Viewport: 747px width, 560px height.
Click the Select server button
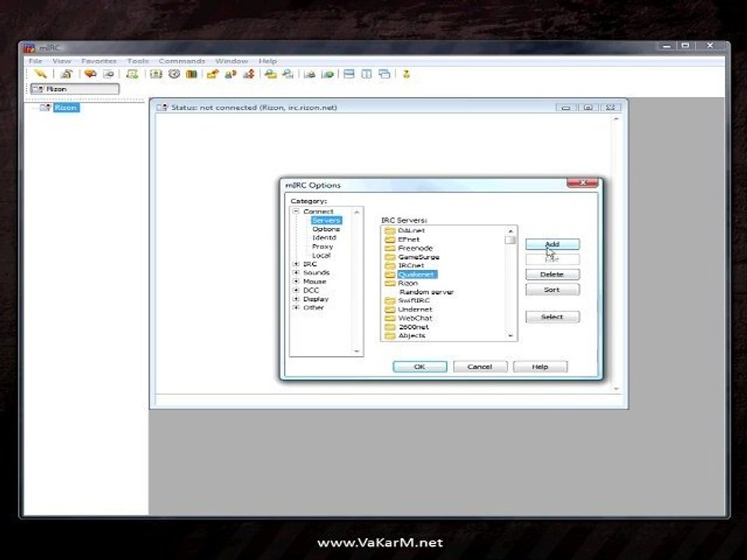coord(552,317)
